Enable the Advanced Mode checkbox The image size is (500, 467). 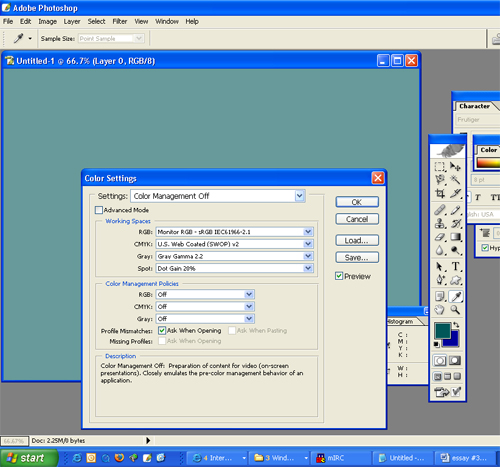[x=99, y=210]
